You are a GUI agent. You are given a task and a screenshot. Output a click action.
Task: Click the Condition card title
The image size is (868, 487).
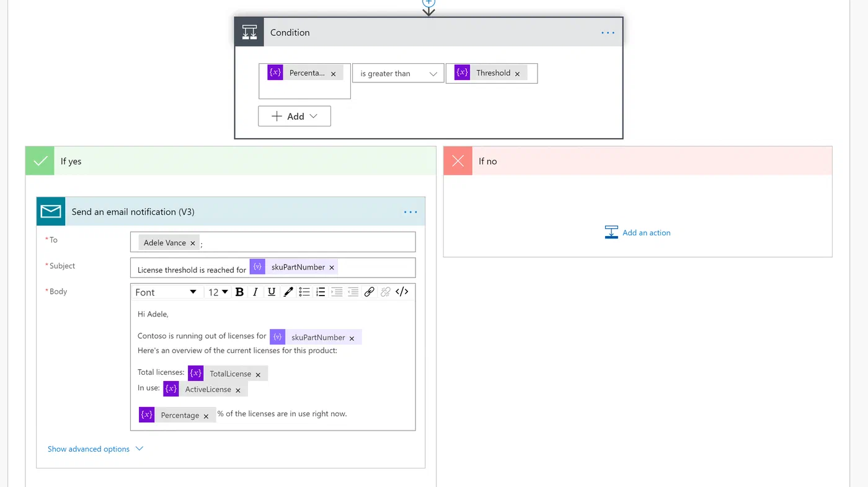[x=290, y=33]
